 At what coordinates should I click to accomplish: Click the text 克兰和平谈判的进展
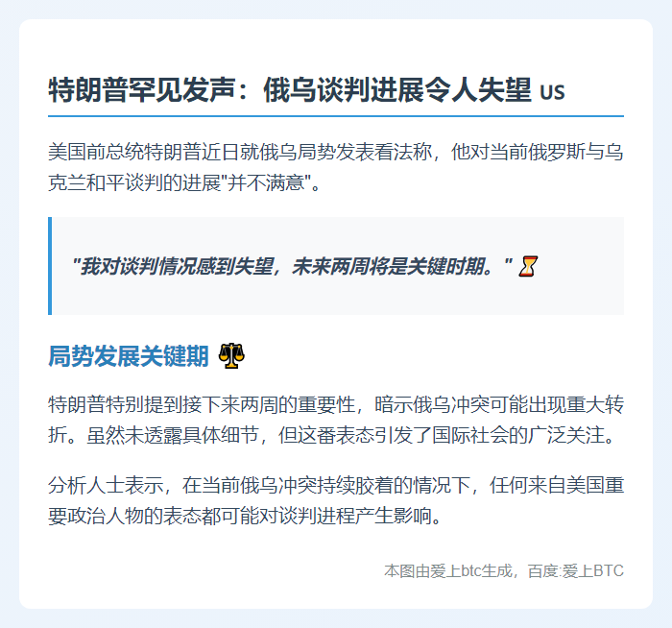pos(134,183)
